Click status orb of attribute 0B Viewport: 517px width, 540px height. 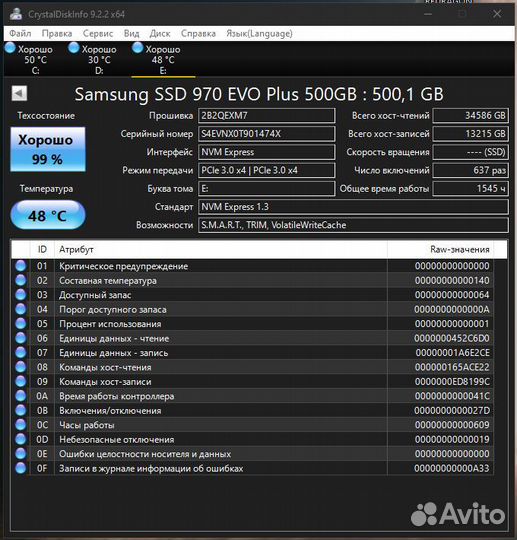(x=21, y=411)
